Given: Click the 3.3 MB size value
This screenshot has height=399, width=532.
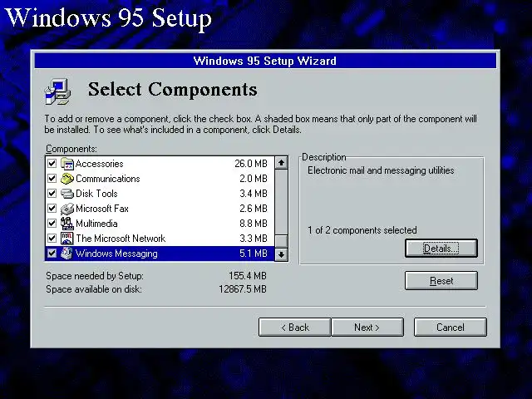Looking at the screenshot, I should click(x=254, y=239).
